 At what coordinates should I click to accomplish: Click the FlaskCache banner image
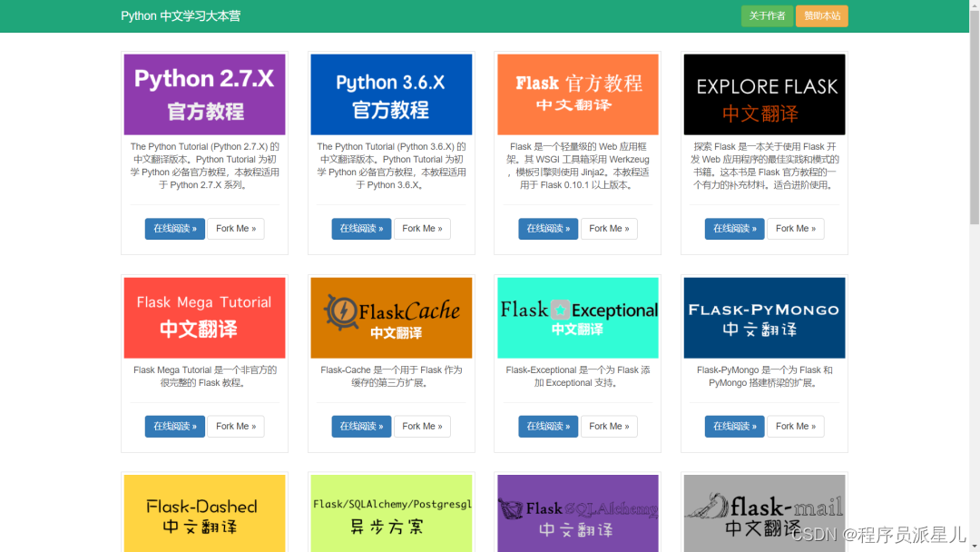pos(391,318)
